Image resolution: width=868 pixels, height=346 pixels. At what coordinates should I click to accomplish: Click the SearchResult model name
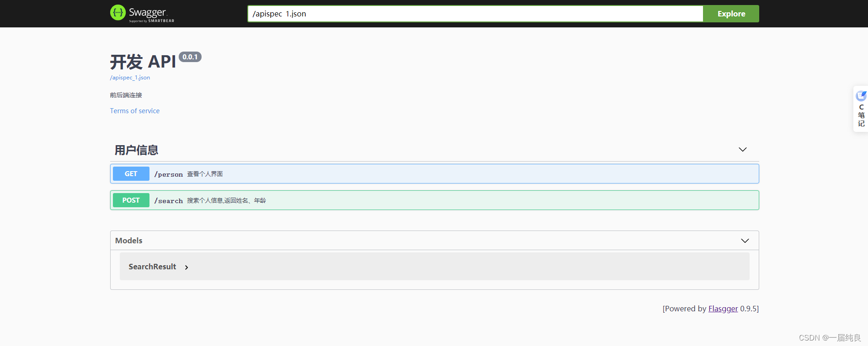(x=152, y=267)
